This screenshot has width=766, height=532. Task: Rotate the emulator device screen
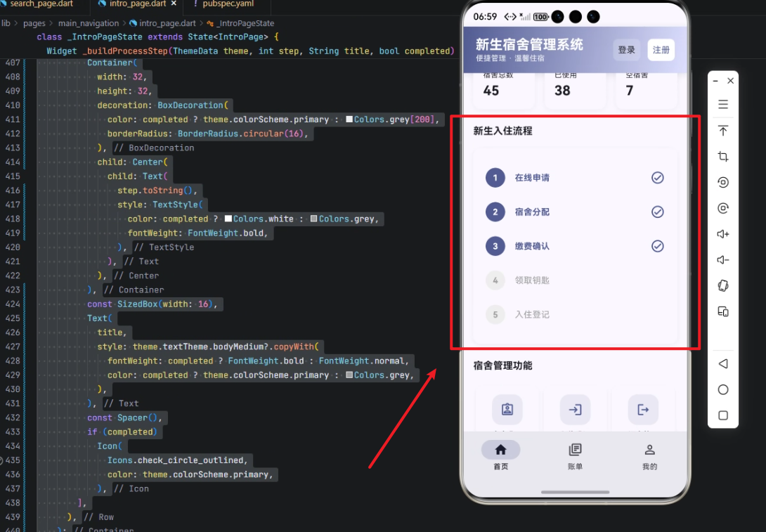[723, 286]
